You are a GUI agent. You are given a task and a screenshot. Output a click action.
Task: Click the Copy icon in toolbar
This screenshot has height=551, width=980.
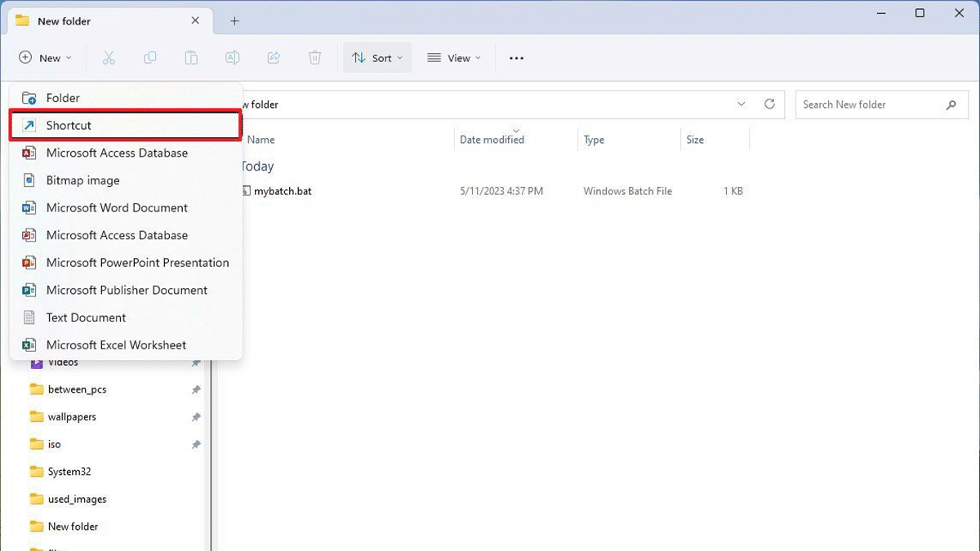click(150, 58)
